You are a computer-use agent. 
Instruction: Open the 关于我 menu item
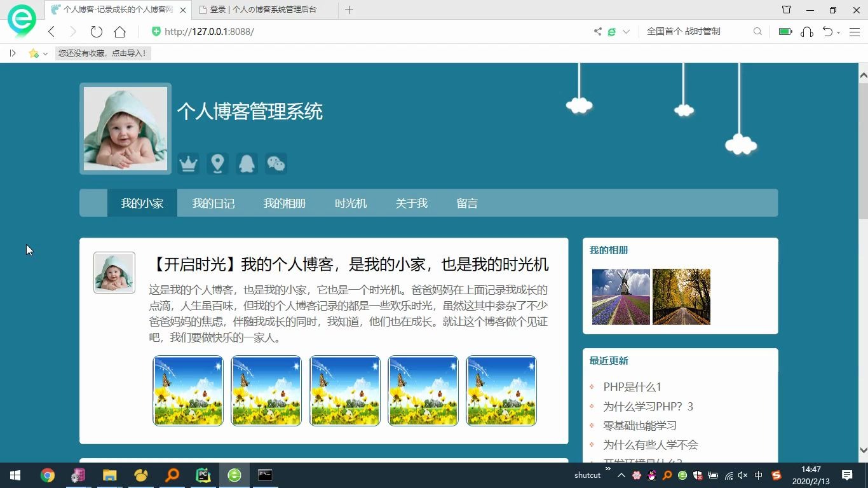coord(411,203)
